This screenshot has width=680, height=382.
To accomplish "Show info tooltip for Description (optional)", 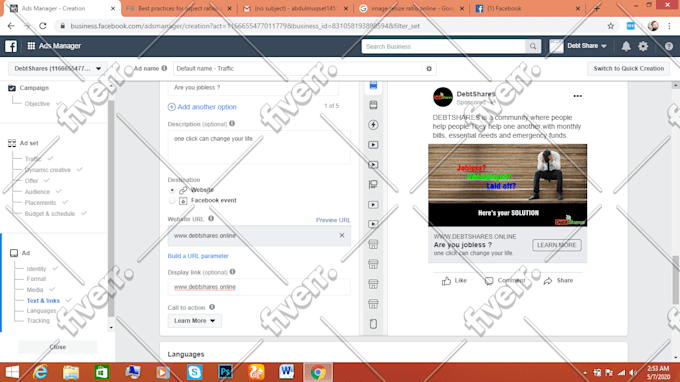I will [232, 124].
